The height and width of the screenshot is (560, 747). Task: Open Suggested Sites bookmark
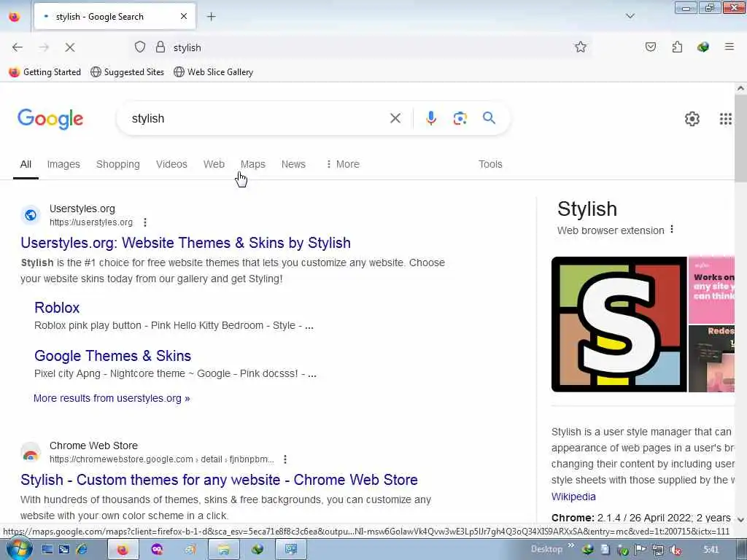coord(127,72)
